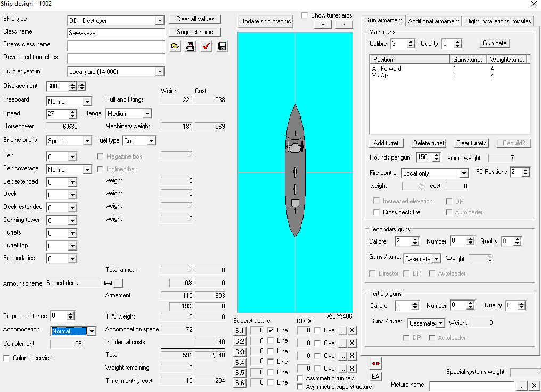The image size is (541, 392).
Task: Select superstructure St2 button
Action: click(x=240, y=341)
